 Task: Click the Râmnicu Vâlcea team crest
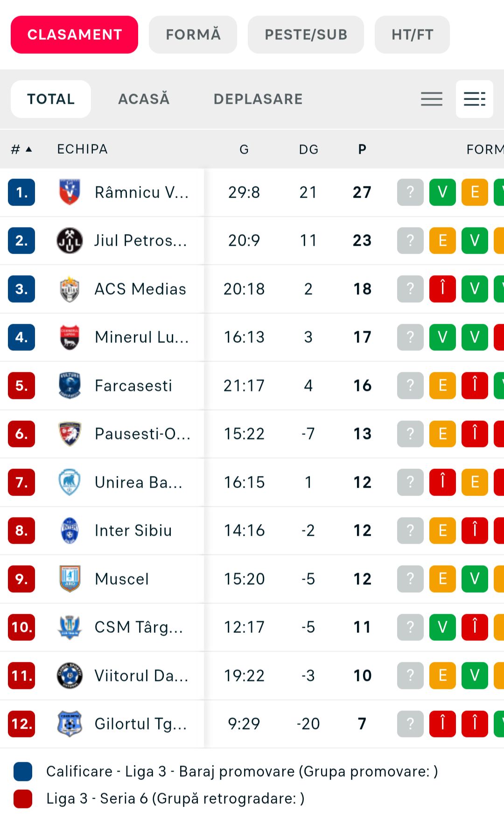(70, 192)
